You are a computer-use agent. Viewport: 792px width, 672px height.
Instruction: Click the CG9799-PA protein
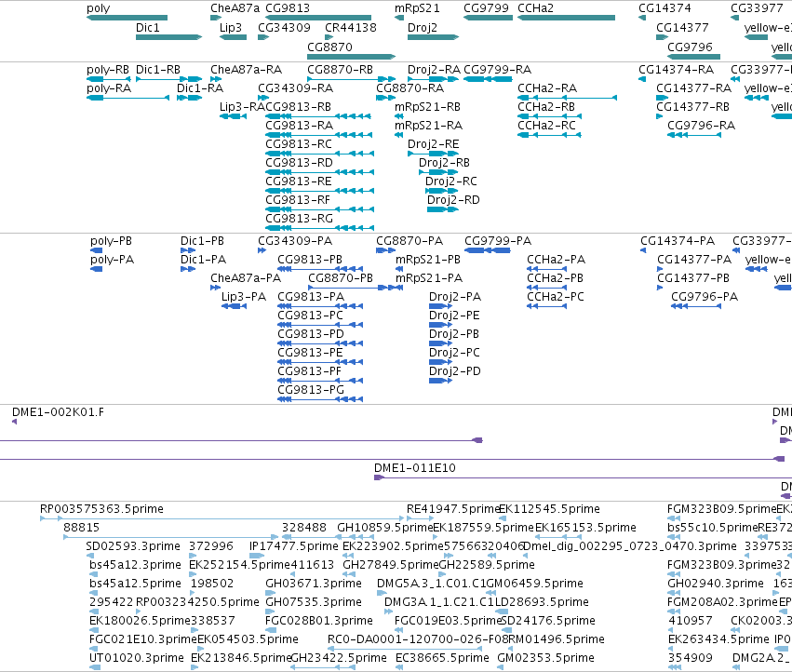coord(488,250)
